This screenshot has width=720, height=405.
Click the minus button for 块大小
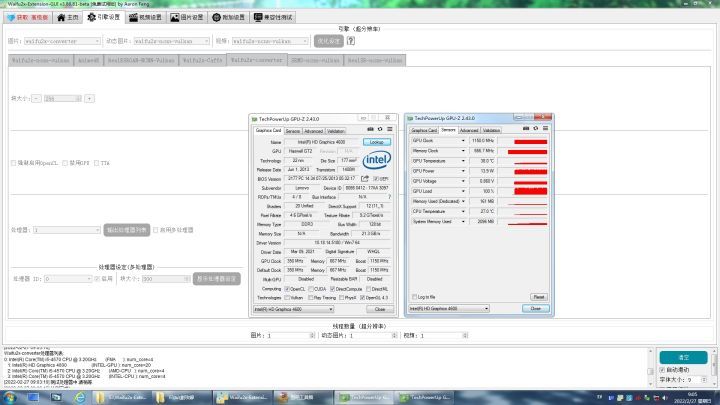[36, 98]
